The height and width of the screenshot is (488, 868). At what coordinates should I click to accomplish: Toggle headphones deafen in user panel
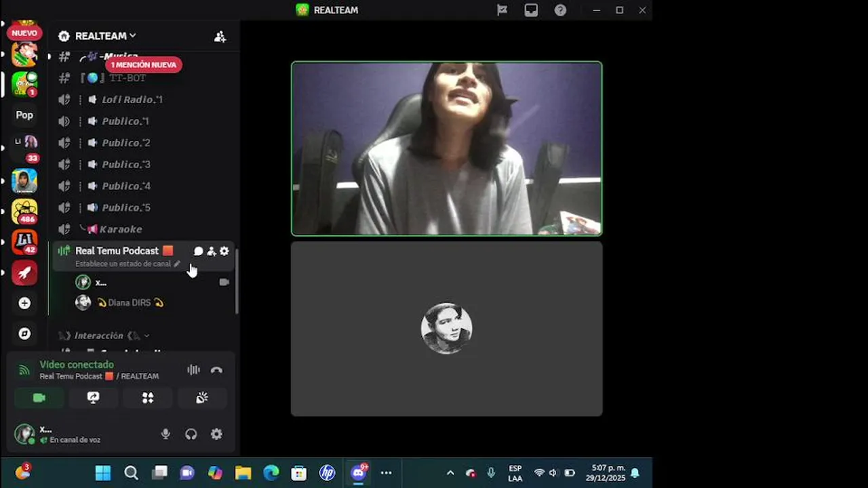click(191, 434)
